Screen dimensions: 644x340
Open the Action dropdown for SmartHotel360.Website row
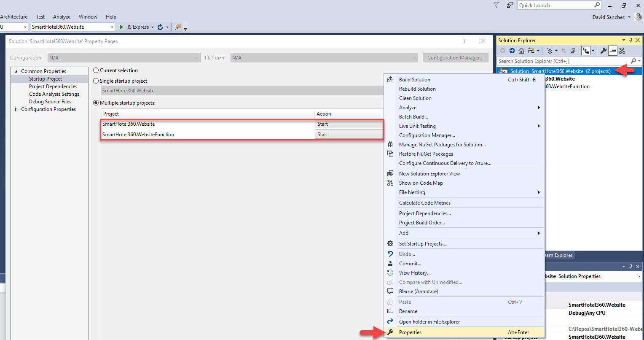(349, 124)
